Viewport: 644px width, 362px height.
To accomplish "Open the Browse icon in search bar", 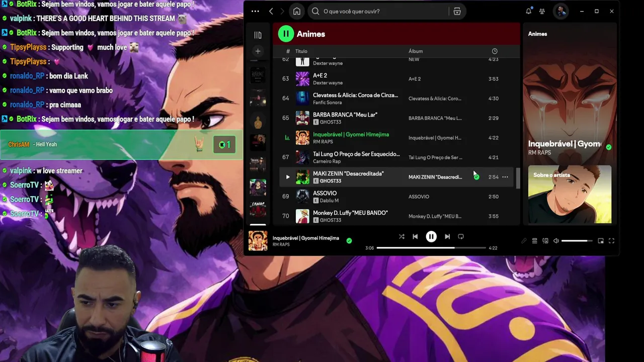I will point(457,11).
